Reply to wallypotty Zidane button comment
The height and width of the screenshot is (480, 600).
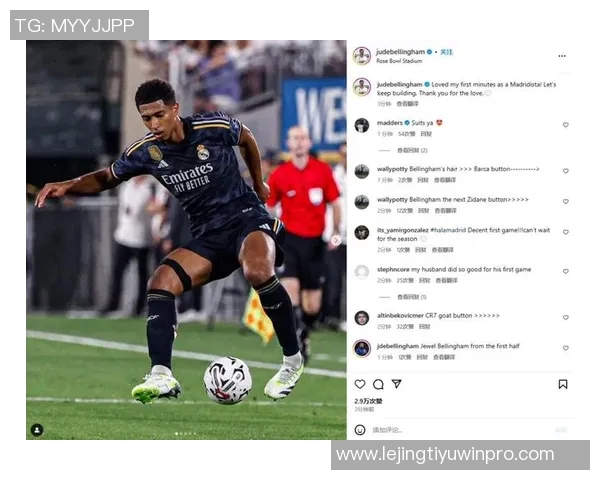tap(423, 211)
